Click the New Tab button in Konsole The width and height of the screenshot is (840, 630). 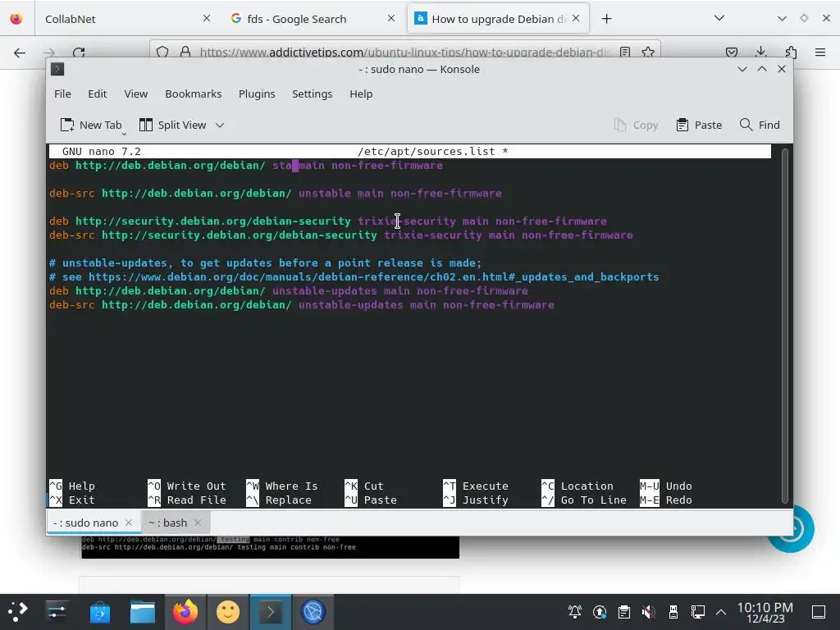[x=91, y=125]
